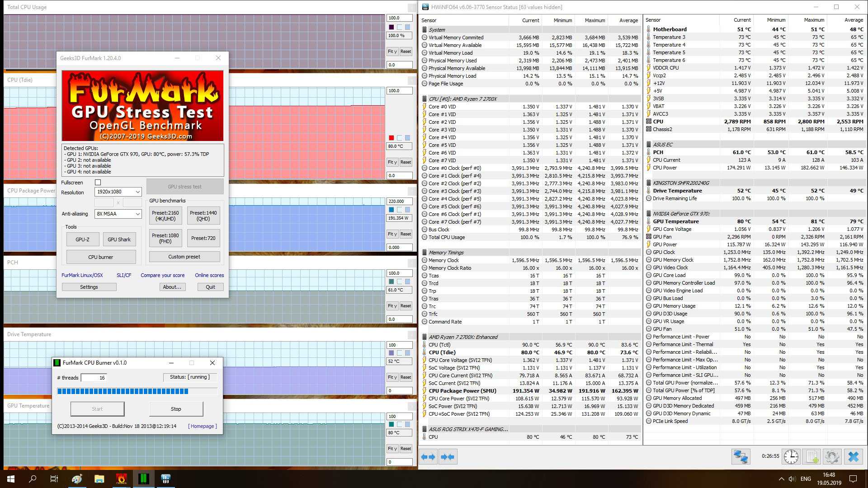This screenshot has width=868, height=488.
Task: Click the clock reset timer icon
Action: tap(791, 456)
